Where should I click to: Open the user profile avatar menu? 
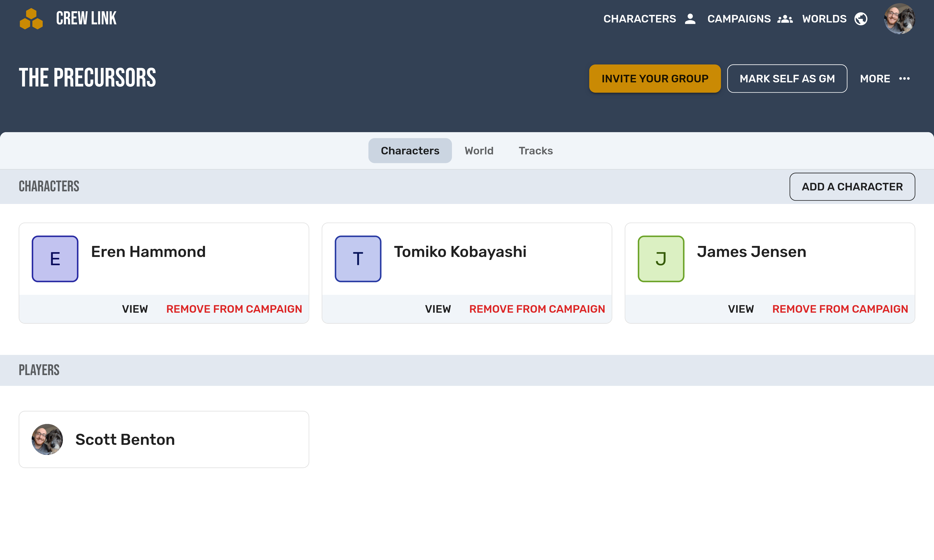(899, 19)
